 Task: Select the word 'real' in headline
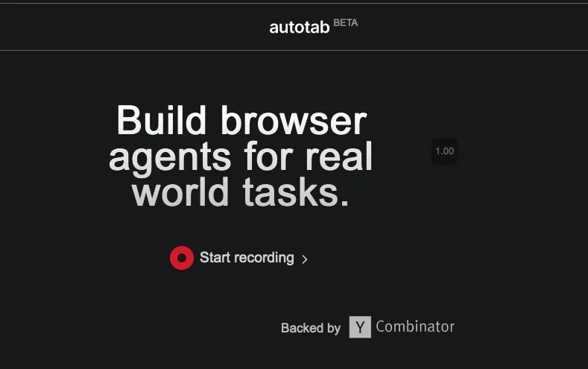tap(338, 157)
